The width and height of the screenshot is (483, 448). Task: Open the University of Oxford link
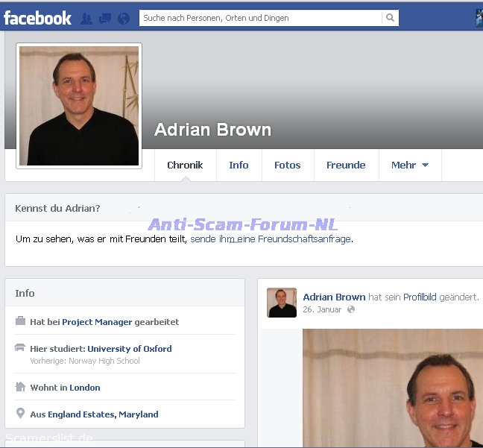pyautogui.click(x=130, y=349)
